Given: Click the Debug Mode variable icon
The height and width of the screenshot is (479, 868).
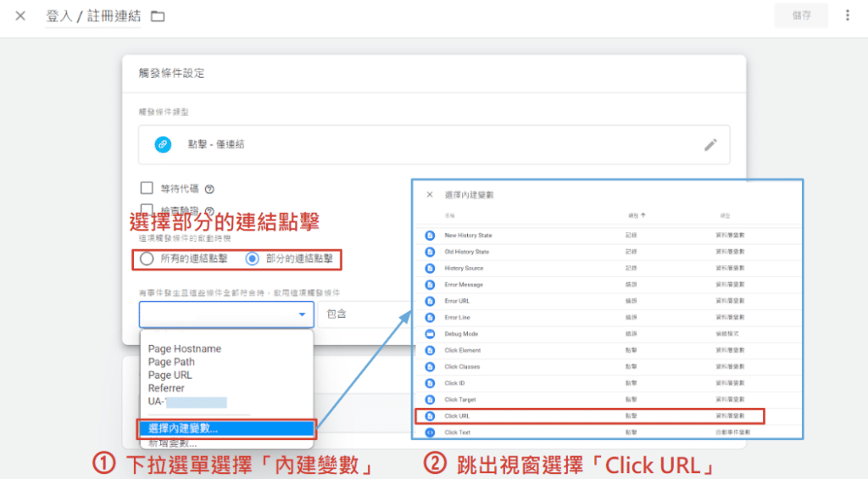Looking at the screenshot, I should 430,334.
